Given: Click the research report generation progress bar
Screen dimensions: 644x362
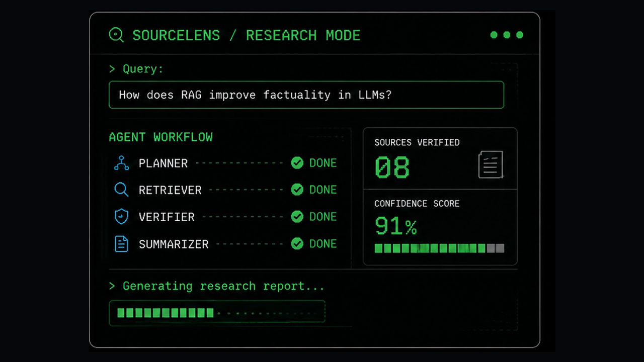Looking at the screenshot, I should (217, 313).
